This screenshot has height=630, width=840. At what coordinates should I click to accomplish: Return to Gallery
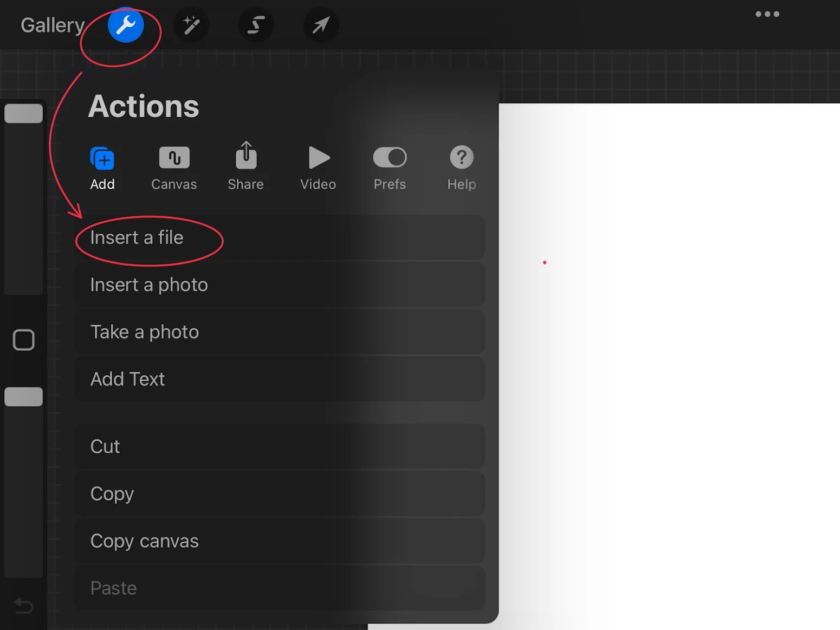(x=53, y=25)
